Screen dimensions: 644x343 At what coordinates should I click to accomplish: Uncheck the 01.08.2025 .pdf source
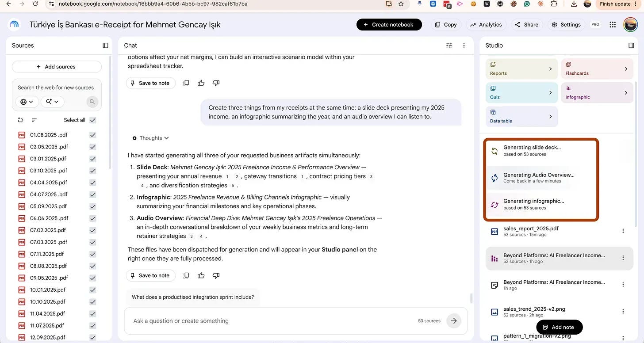coord(92,135)
